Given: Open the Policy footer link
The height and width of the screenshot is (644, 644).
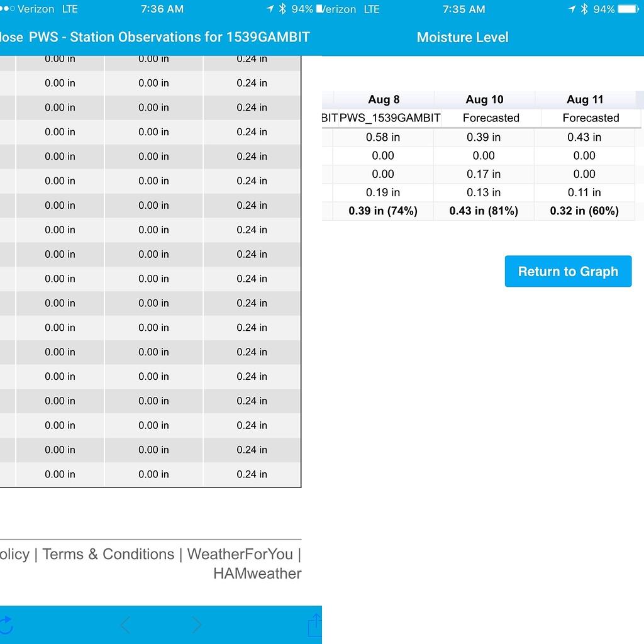Looking at the screenshot, I should point(14,554).
